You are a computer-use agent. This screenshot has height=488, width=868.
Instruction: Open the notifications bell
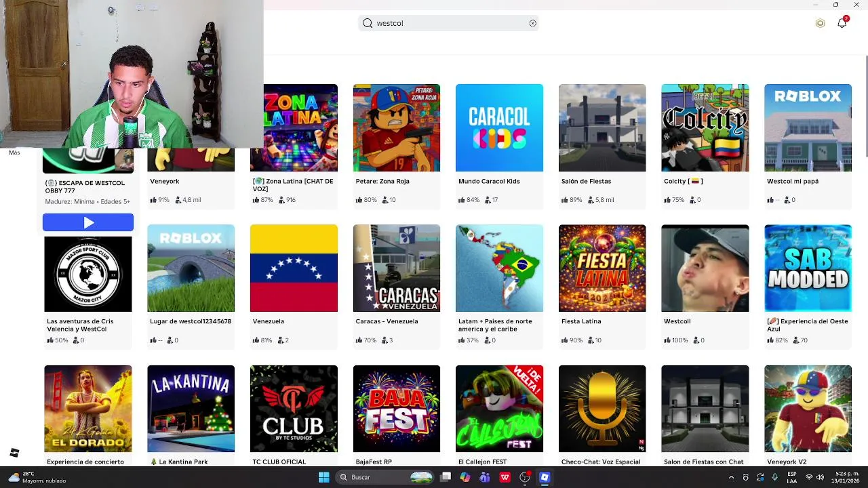842,22
